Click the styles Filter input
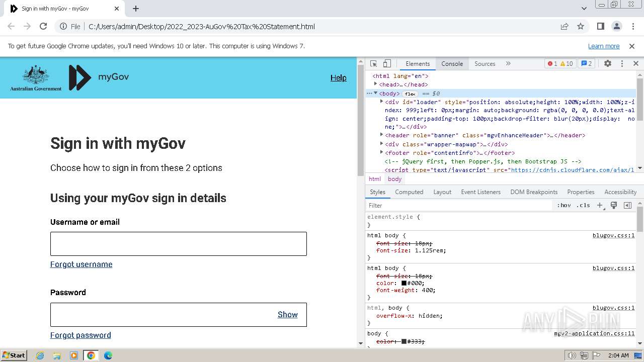This screenshot has width=644, height=362. click(x=459, y=205)
